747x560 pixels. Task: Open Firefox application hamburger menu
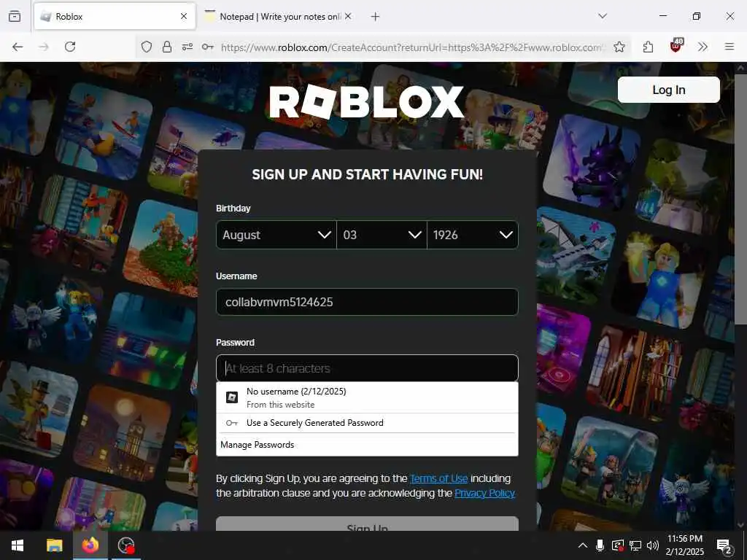tap(729, 47)
